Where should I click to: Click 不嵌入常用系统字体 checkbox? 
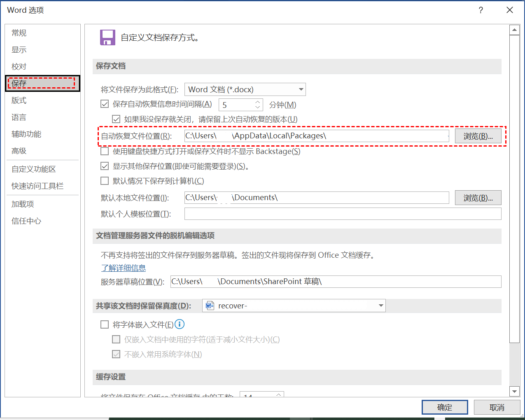[x=116, y=354]
